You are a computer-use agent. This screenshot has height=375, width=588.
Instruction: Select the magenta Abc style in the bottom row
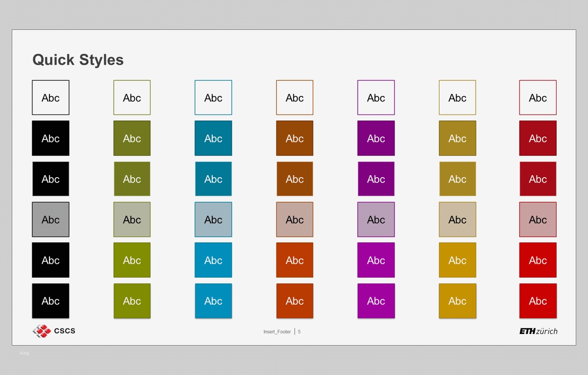[x=376, y=301]
